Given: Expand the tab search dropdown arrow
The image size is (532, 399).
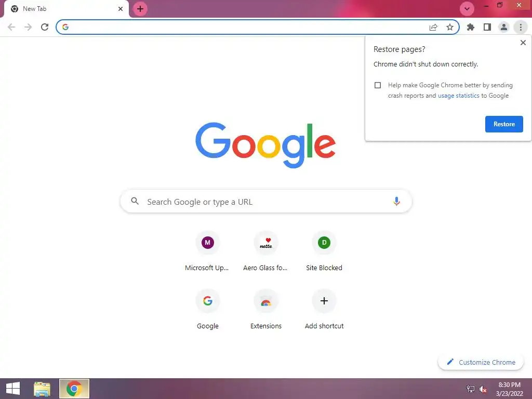Looking at the screenshot, I should pos(467,9).
